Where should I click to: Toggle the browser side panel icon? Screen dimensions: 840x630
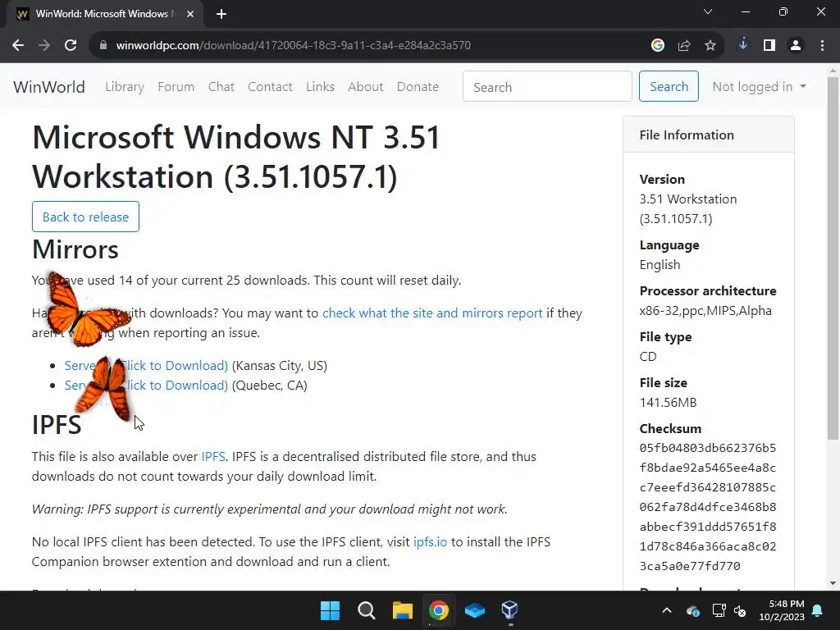pyautogui.click(x=769, y=46)
